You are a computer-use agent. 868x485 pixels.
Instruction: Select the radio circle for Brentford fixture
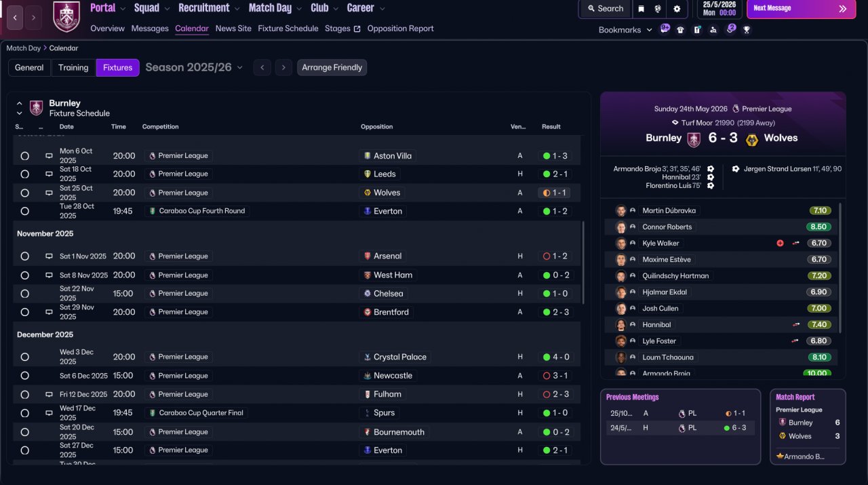[x=24, y=313]
